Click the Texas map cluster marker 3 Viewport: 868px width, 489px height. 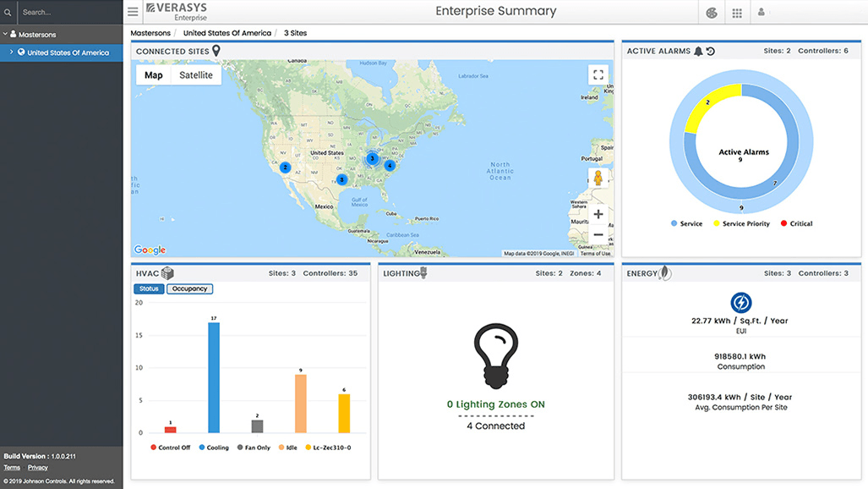point(342,179)
